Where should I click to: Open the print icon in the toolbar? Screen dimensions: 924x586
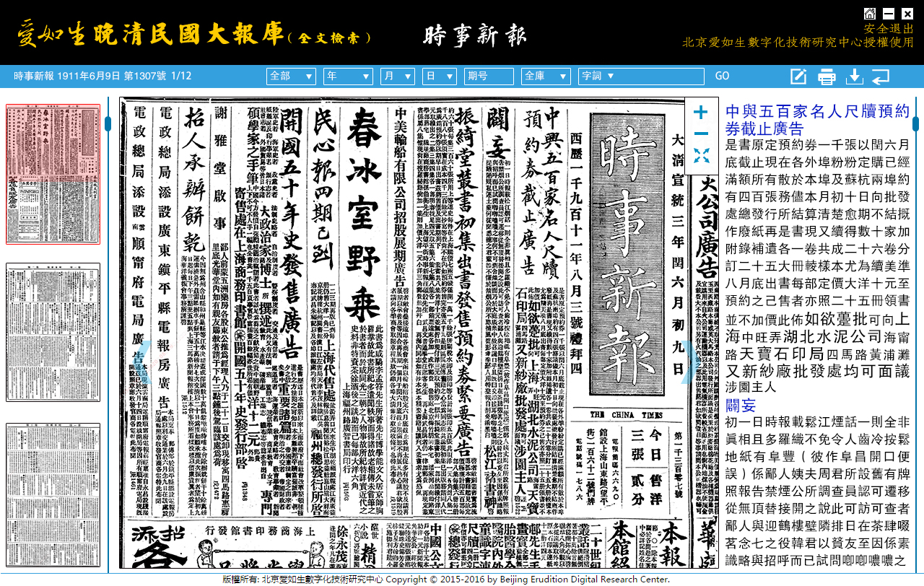tap(826, 75)
